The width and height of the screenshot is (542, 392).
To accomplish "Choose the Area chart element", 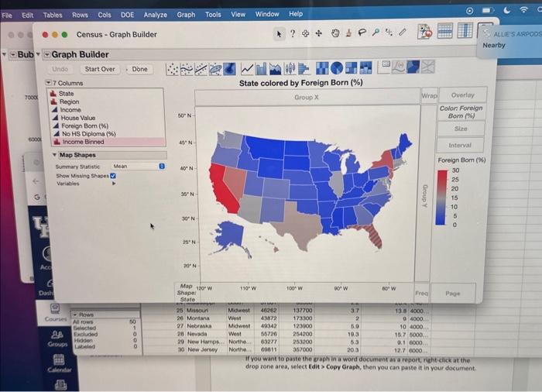I will [x=275, y=68].
